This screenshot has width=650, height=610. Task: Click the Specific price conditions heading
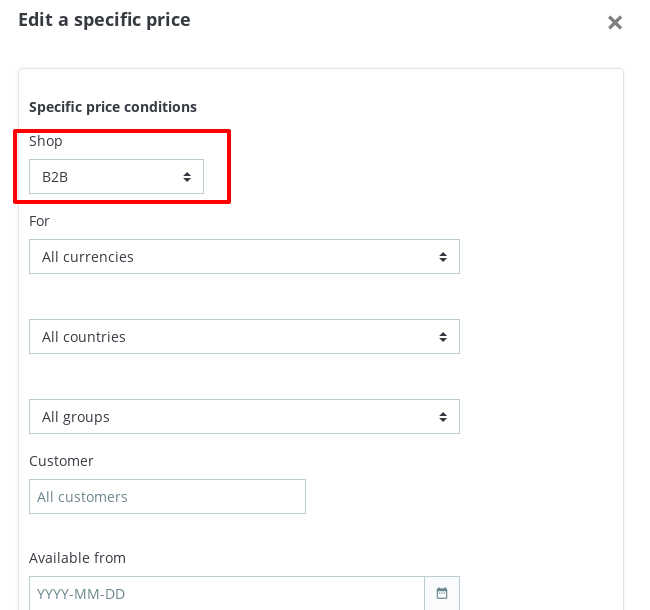point(113,107)
